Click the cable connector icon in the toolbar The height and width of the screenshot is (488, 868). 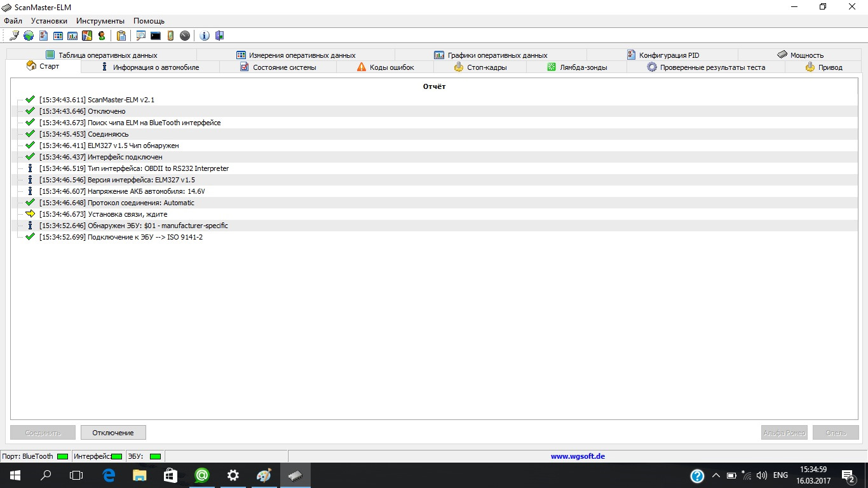(x=14, y=36)
